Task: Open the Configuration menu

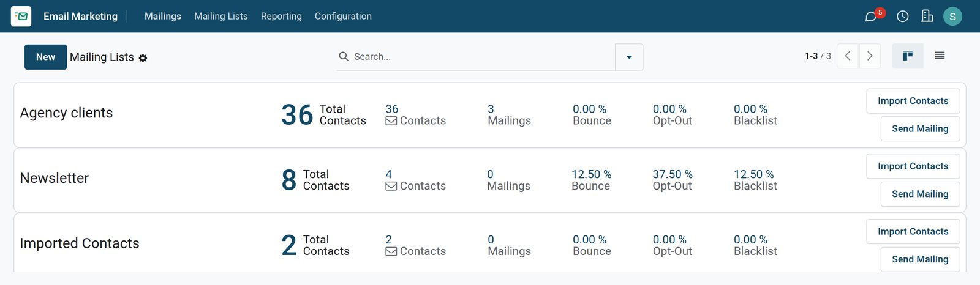Action: (343, 16)
